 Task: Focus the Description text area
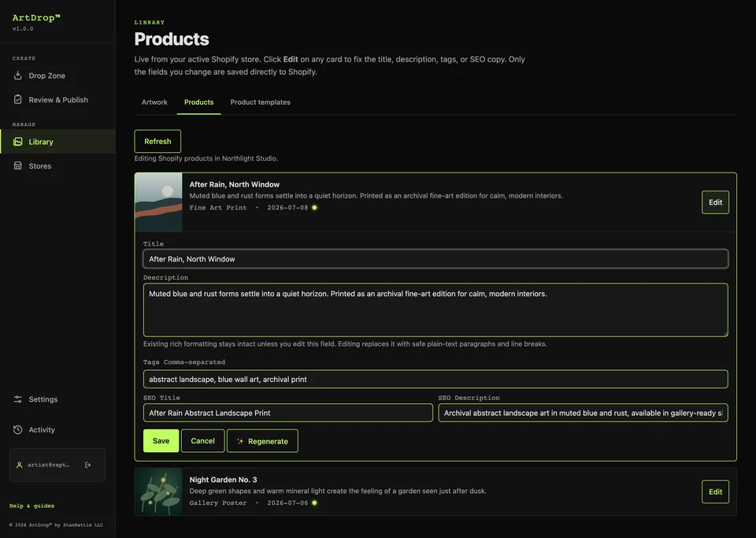coord(435,310)
